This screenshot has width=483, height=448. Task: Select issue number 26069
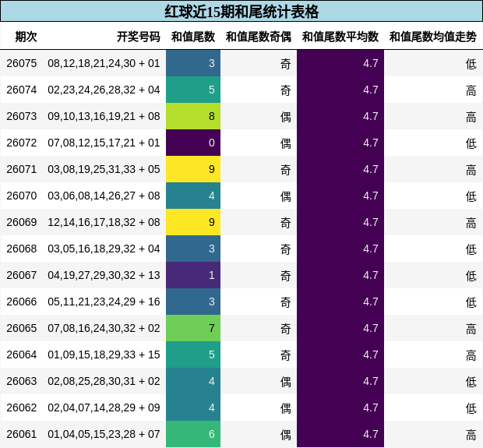(x=22, y=222)
